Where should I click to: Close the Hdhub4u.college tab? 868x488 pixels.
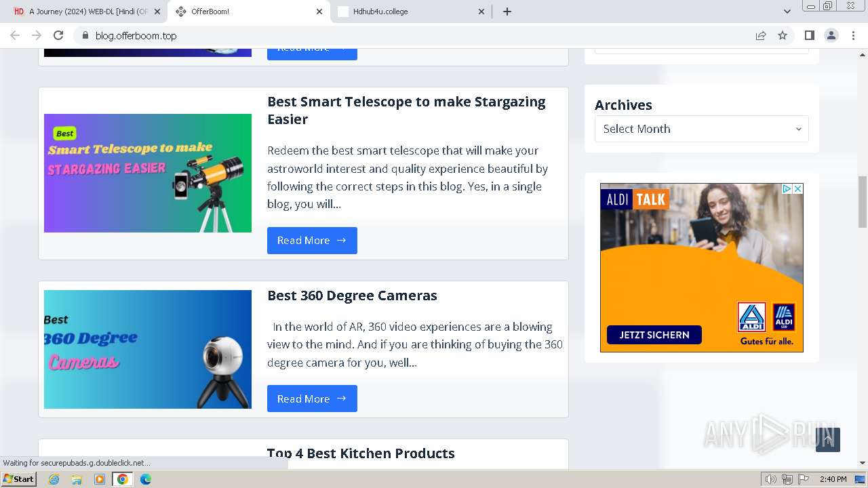(x=482, y=12)
